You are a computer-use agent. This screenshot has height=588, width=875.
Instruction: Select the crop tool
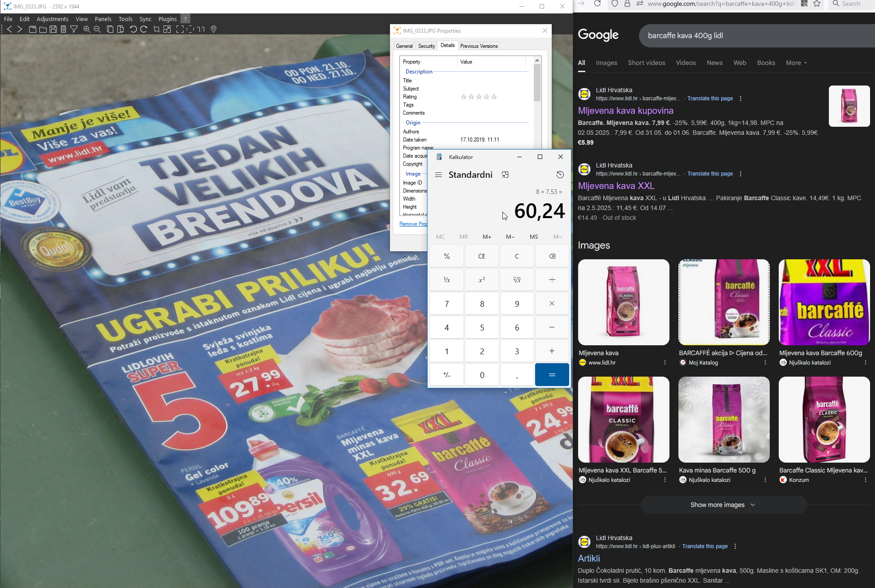click(157, 29)
